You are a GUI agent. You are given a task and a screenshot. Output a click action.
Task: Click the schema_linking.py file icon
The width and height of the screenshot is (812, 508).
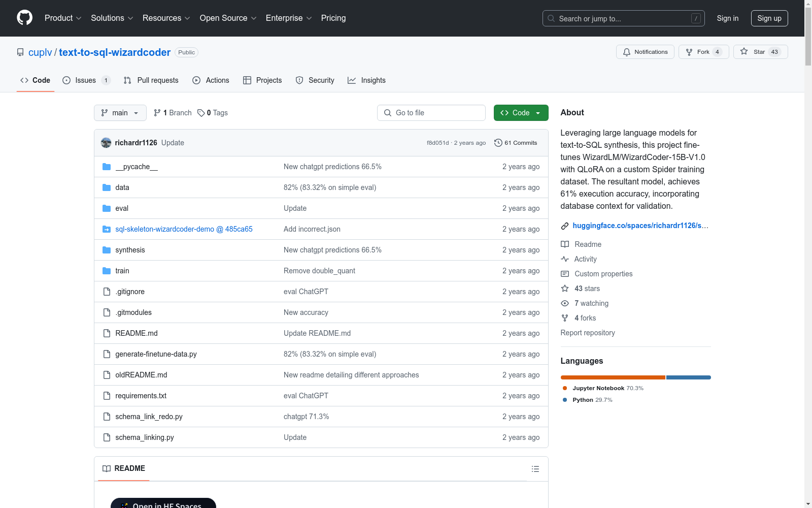pos(107,437)
